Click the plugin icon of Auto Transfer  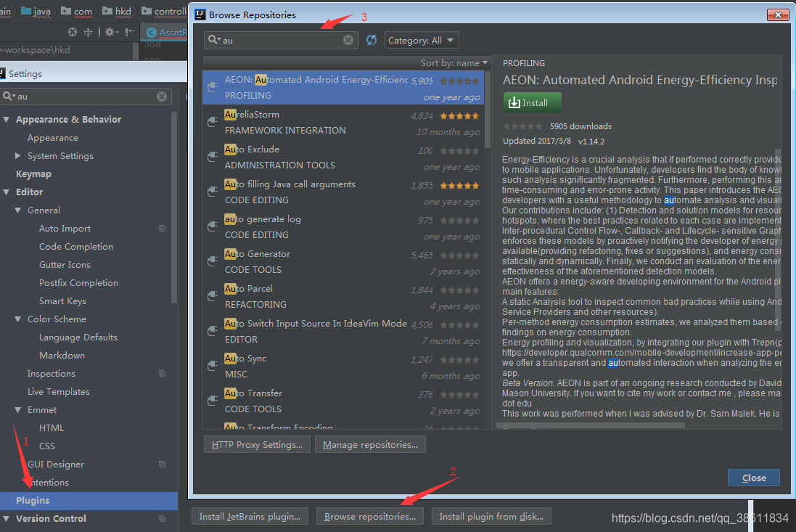pos(213,401)
